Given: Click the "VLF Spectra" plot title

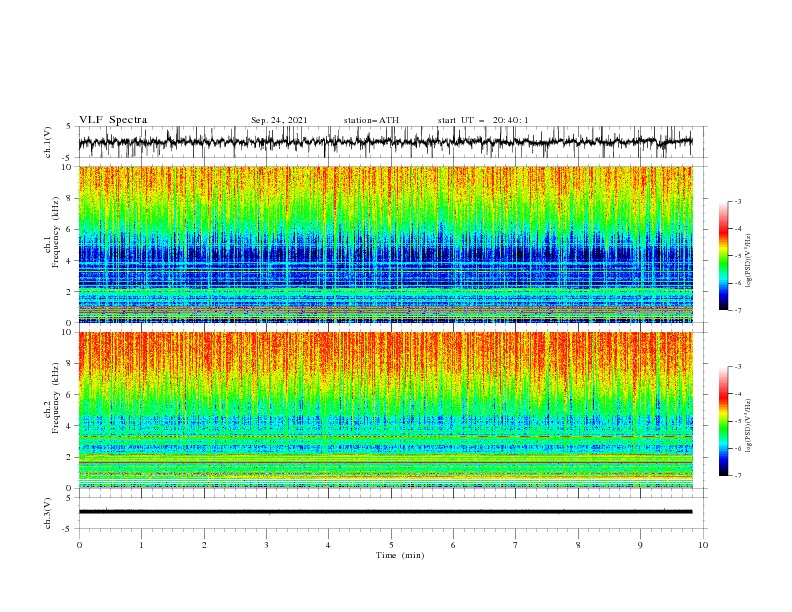Looking at the screenshot, I should click(113, 120).
